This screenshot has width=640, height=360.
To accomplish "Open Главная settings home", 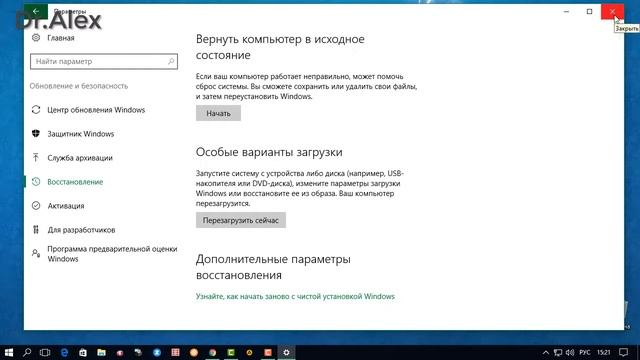I will (x=53, y=38).
